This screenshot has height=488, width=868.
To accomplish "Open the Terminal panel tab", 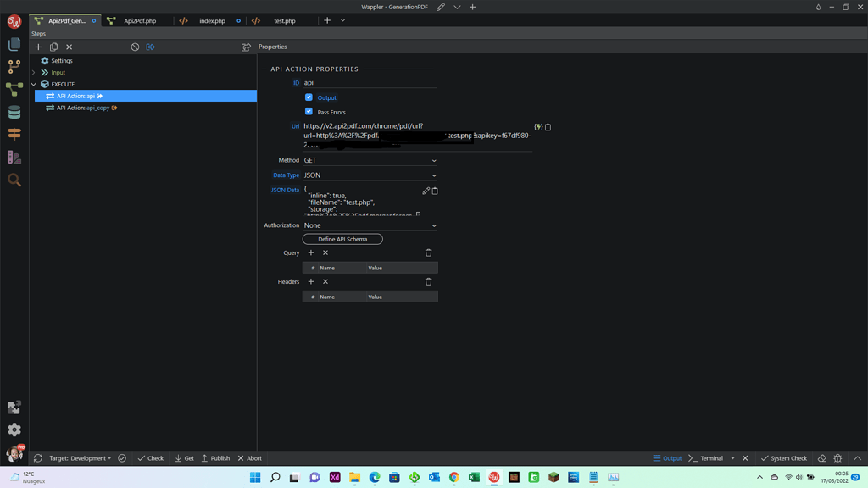I will coord(706,458).
